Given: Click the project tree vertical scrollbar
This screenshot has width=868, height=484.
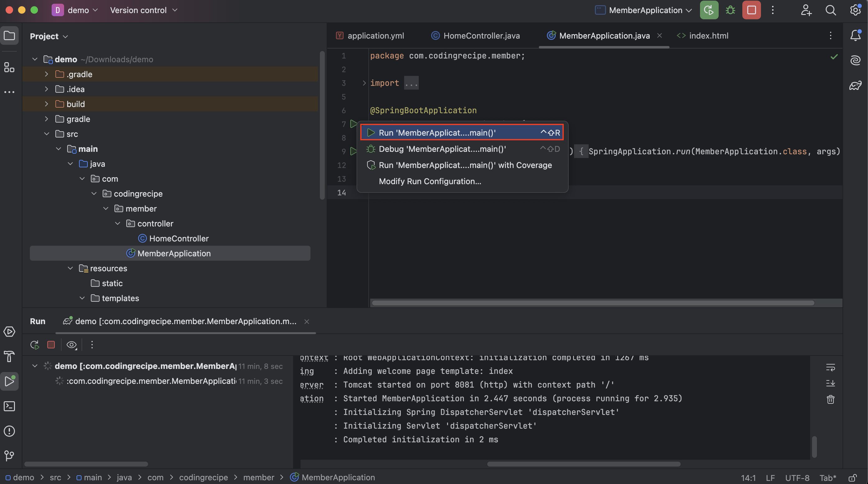Looking at the screenshot, I should point(322,125).
